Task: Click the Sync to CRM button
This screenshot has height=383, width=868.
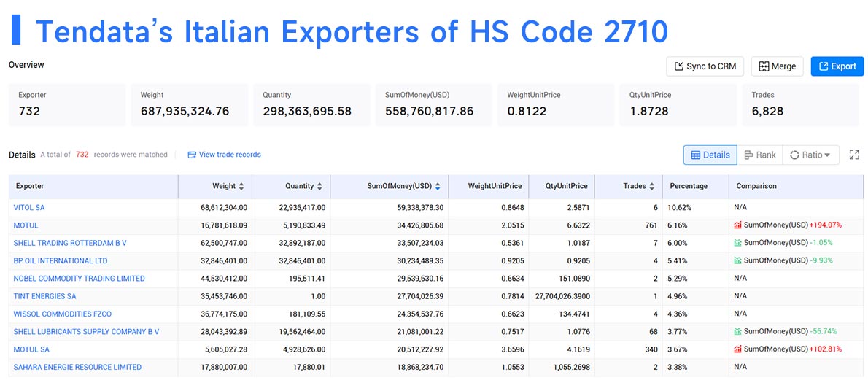Action: (x=705, y=66)
